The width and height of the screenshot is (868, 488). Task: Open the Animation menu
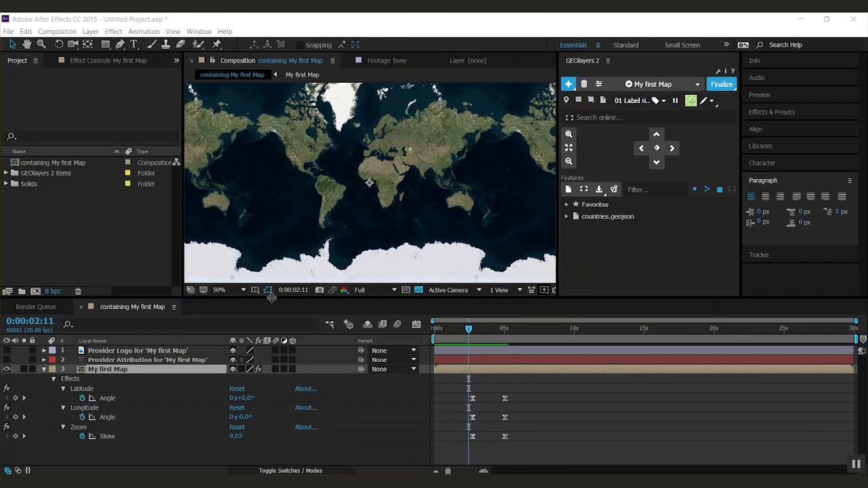tap(144, 31)
